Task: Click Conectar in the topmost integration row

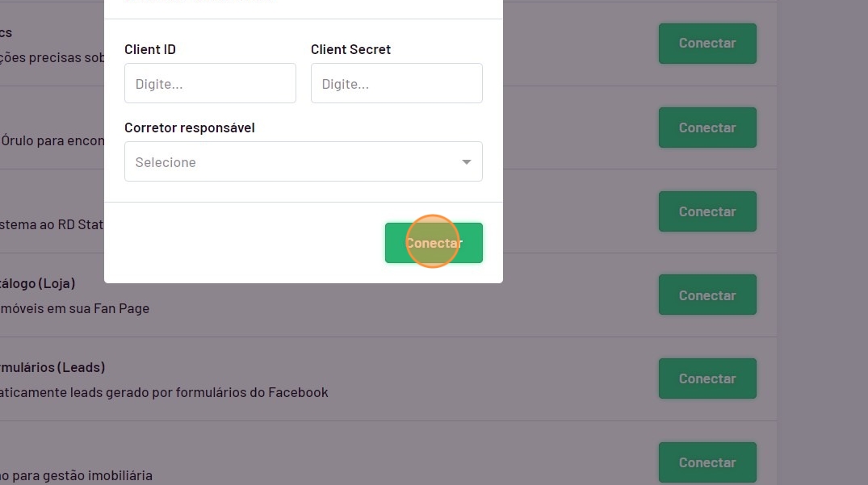Action: (707, 44)
